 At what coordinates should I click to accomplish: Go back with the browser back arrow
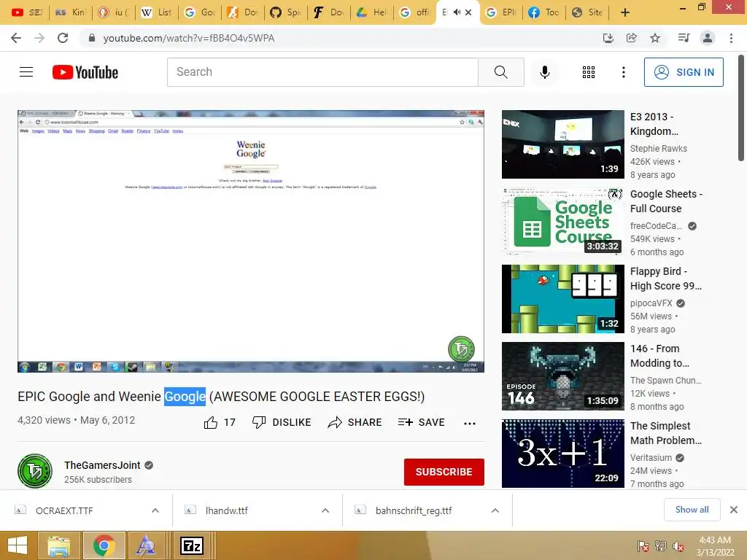tap(16, 38)
